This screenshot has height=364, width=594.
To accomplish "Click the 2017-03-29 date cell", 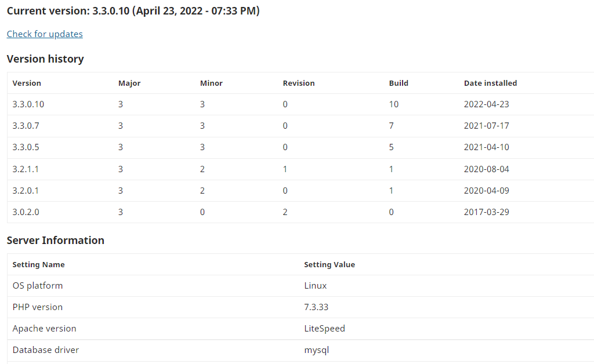I will click(487, 212).
